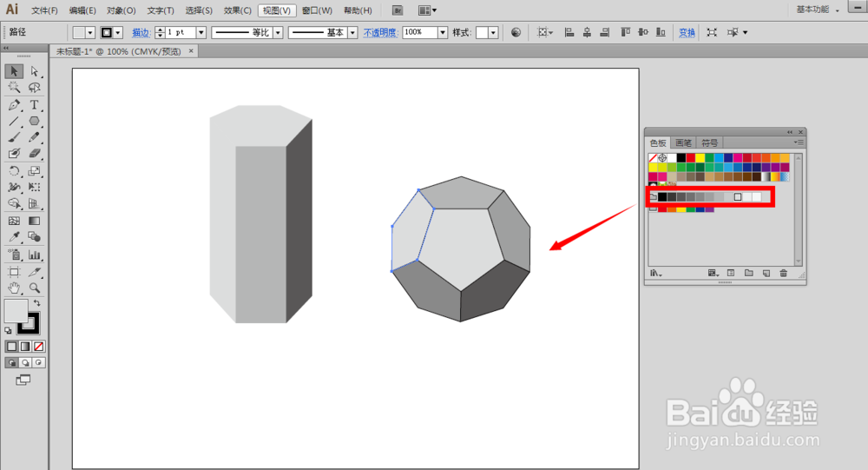Select the Lasso tool

[35, 88]
